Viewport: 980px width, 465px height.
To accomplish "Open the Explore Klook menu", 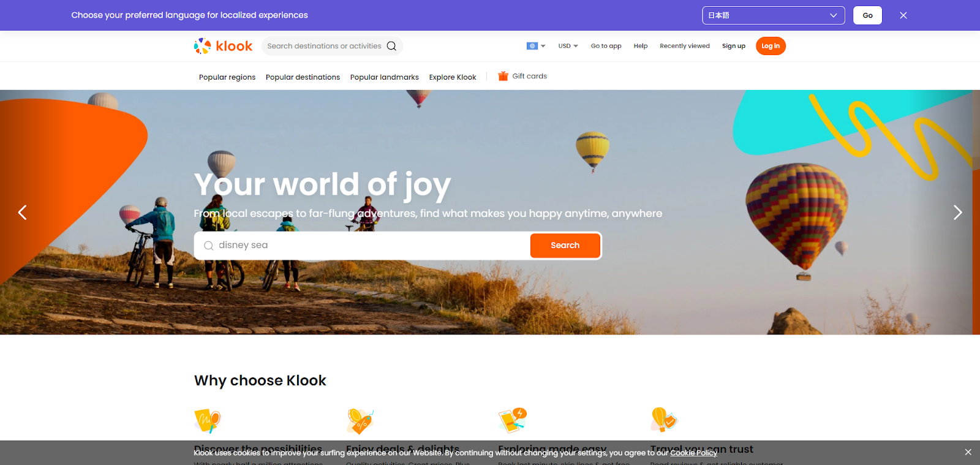I will point(453,77).
